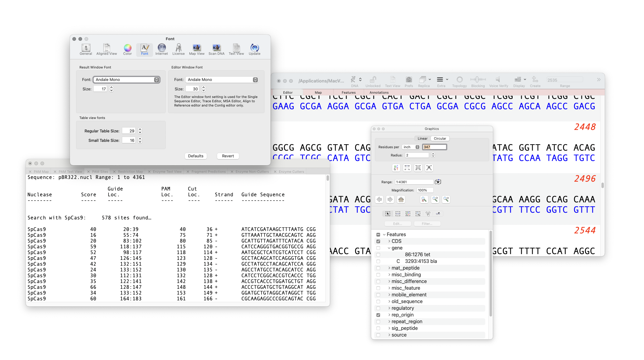Toggle the mat_peptide checkbox
The height and width of the screenshot is (360, 644).
point(378,268)
